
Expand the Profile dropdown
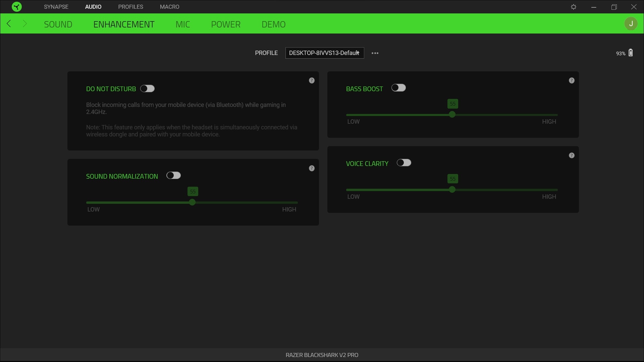[x=325, y=53]
